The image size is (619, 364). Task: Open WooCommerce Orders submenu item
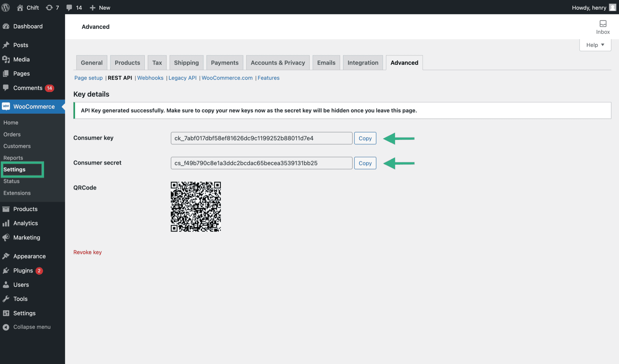point(12,134)
